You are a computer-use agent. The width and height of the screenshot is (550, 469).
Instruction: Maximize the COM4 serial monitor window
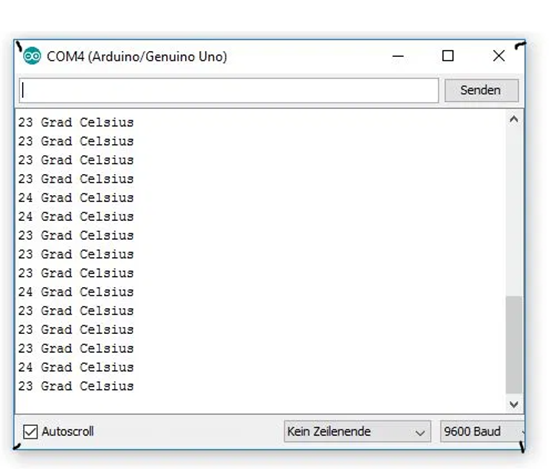click(448, 56)
